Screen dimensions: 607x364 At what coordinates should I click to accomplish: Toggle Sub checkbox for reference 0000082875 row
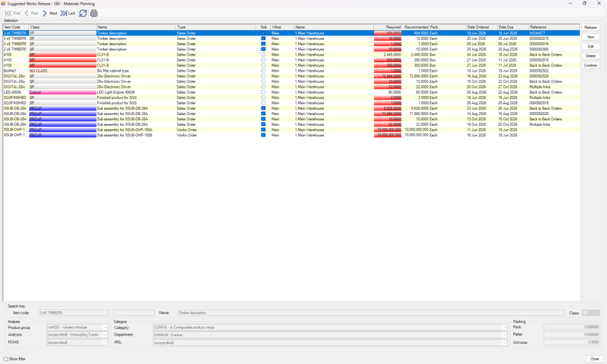pyautogui.click(x=263, y=39)
